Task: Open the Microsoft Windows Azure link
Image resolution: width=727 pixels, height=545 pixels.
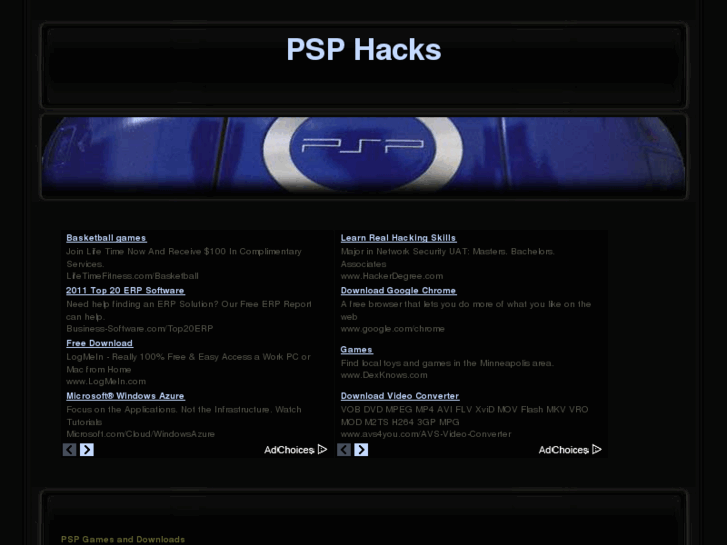Action: coord(125,396)
